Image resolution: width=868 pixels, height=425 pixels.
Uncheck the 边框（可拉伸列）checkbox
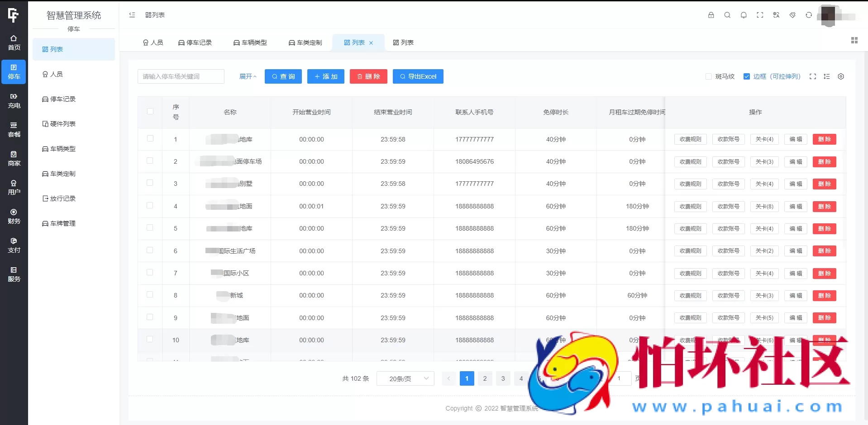pyautogui.click(x=747, y=76)
